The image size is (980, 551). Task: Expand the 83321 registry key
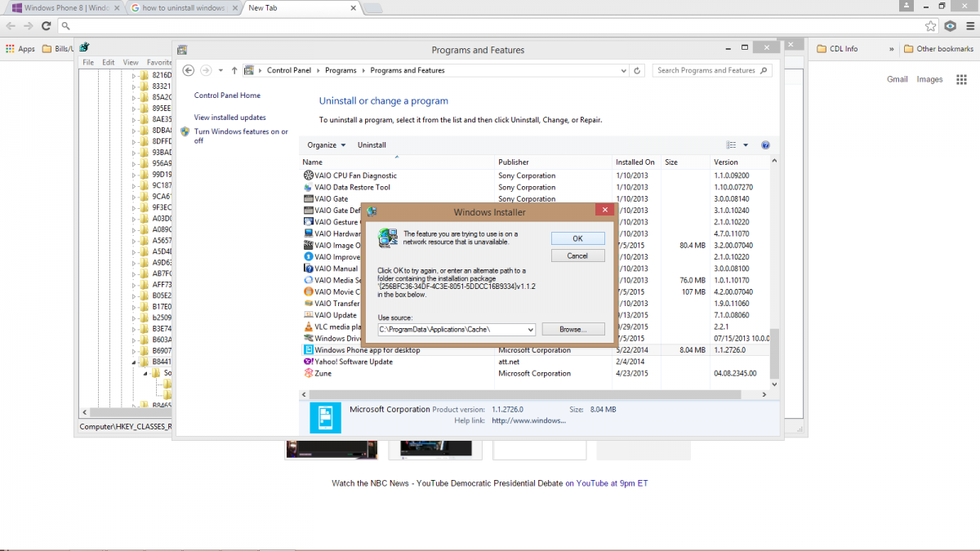pyautogui.click(x=134, y=86)
